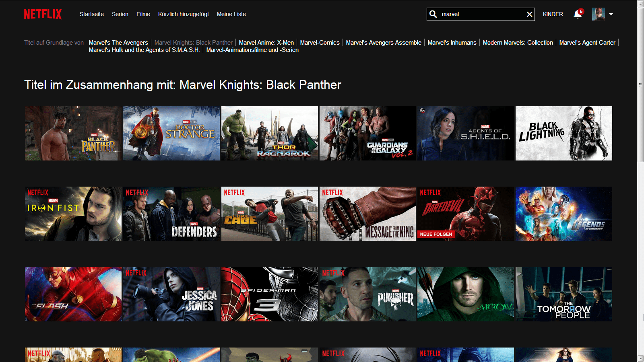The image size is (644, 362).
Task: Select Marvel Anime: X-Men suggestion
Action: tap(266, 43)
